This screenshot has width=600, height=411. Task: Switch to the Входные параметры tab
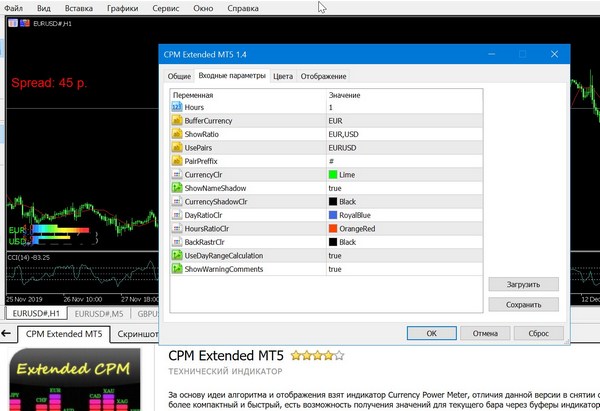[232, 75]
